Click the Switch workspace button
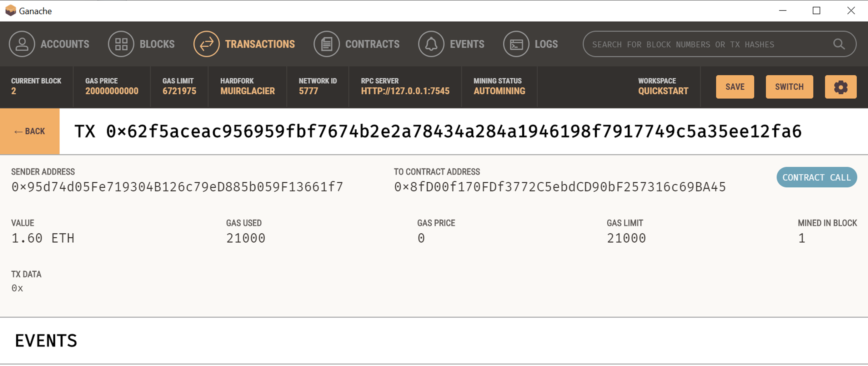The height and width of the screenshot is (366, 868). pos(789,87)
